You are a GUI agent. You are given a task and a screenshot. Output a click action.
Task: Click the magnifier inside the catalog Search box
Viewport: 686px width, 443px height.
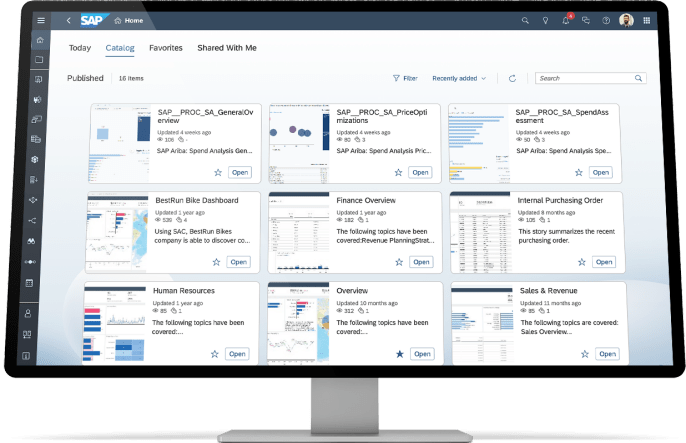[x=638, y=78]
